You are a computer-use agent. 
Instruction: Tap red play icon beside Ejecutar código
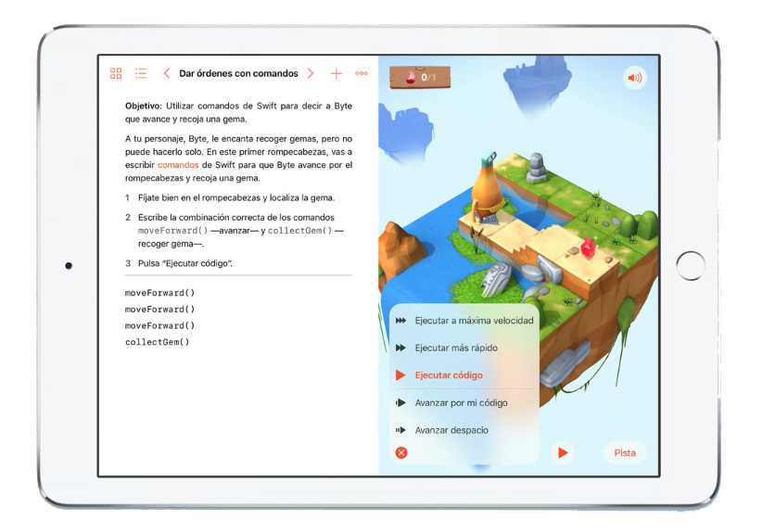click(401, 375)
